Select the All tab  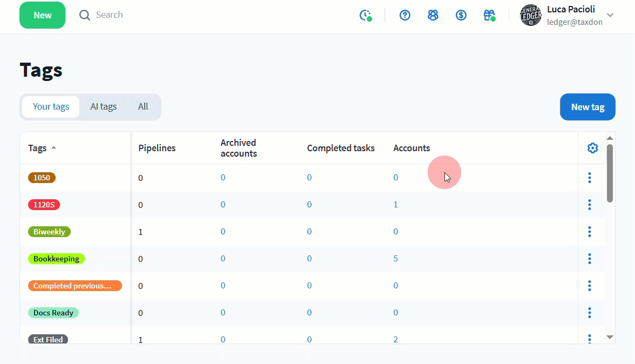tap(143, 106)
